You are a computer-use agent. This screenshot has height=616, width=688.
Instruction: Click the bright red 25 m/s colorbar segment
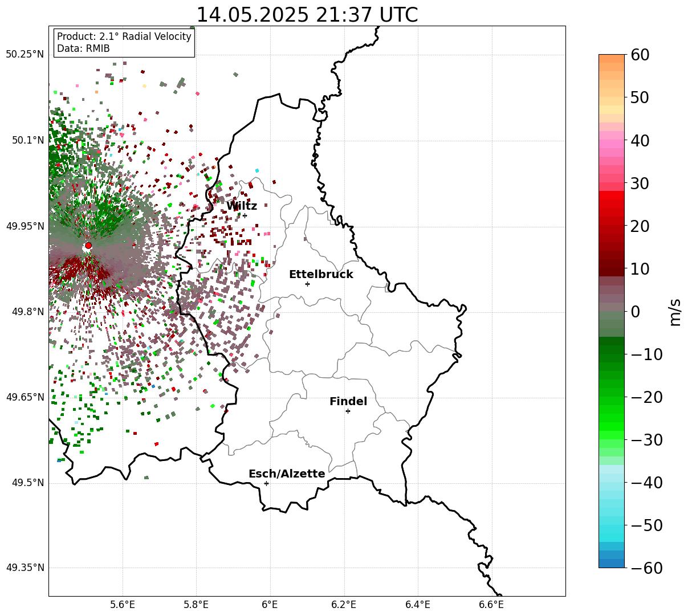612,205
